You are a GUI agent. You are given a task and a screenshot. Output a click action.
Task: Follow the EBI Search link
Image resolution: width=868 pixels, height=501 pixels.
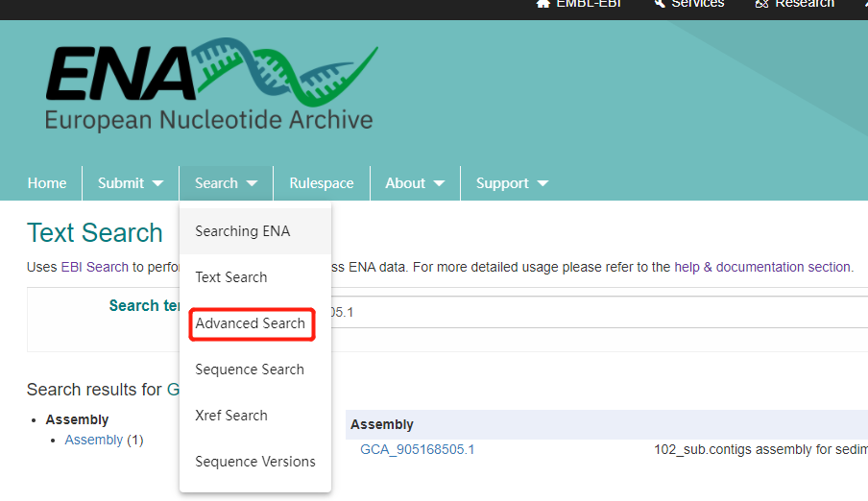[x=94, y=267]
